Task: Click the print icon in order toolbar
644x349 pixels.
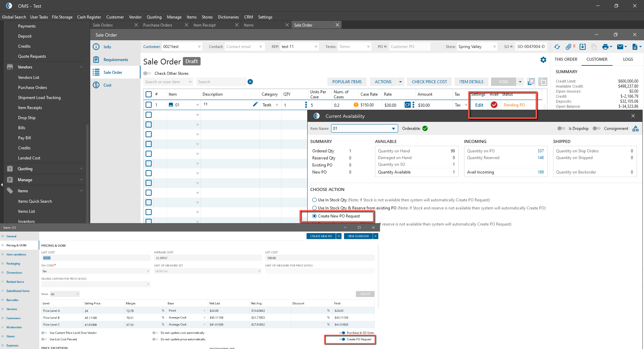Action: click(605, 47)
